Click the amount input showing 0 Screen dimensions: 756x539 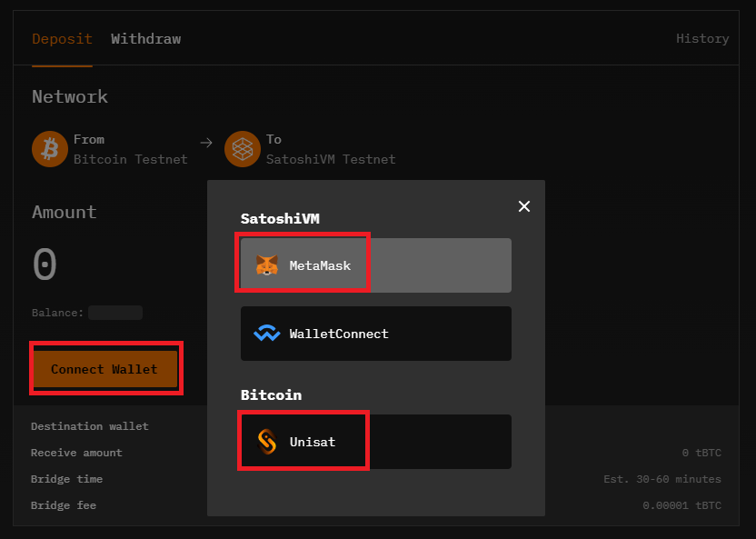point(45,264)
